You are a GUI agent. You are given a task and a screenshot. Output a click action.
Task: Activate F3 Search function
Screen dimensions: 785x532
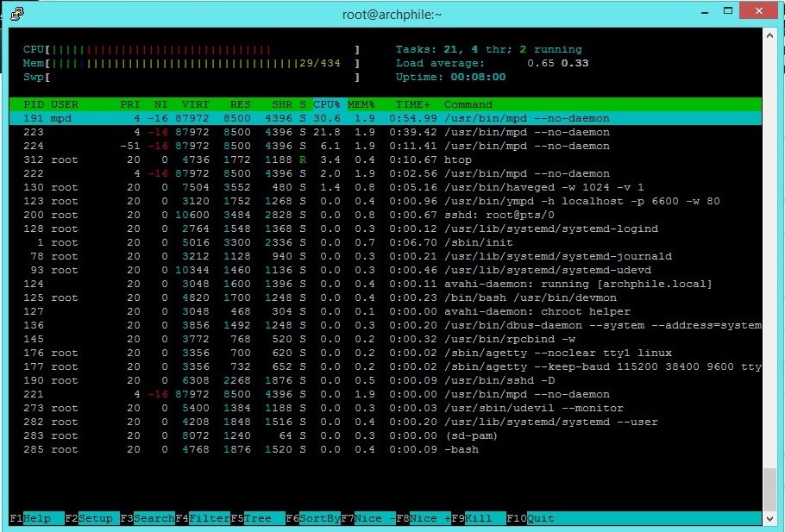tap(148, 518)
